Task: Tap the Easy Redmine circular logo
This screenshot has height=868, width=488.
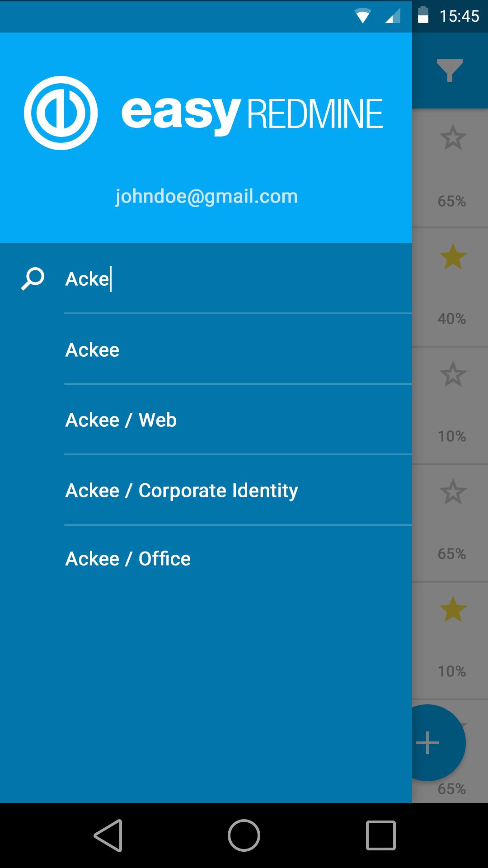Action: [61, 113]
